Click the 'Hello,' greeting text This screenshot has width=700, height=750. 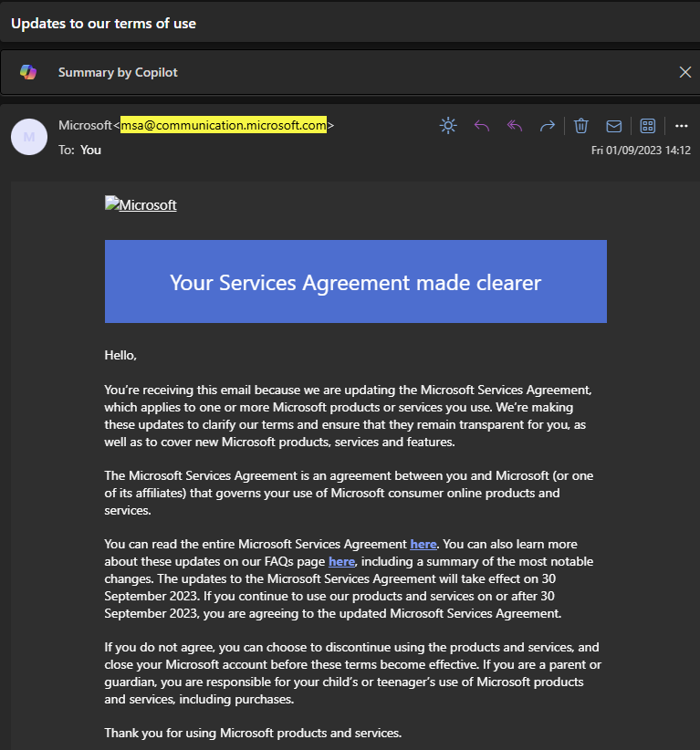120,355
